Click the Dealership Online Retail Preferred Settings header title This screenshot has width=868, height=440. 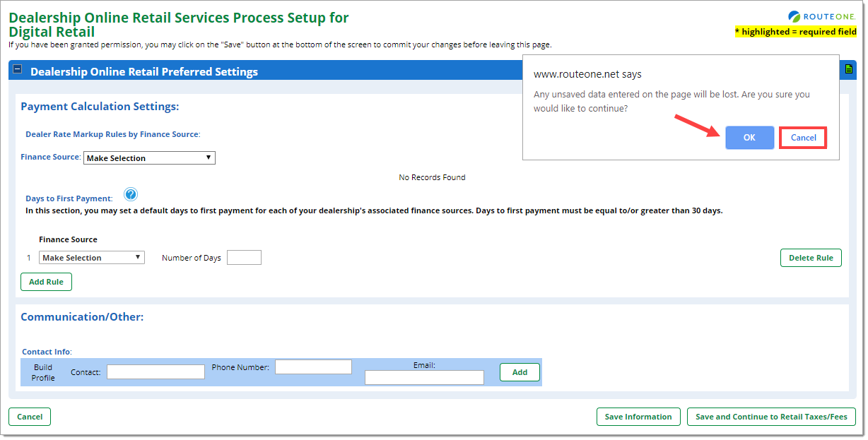(x=144, y=71)
